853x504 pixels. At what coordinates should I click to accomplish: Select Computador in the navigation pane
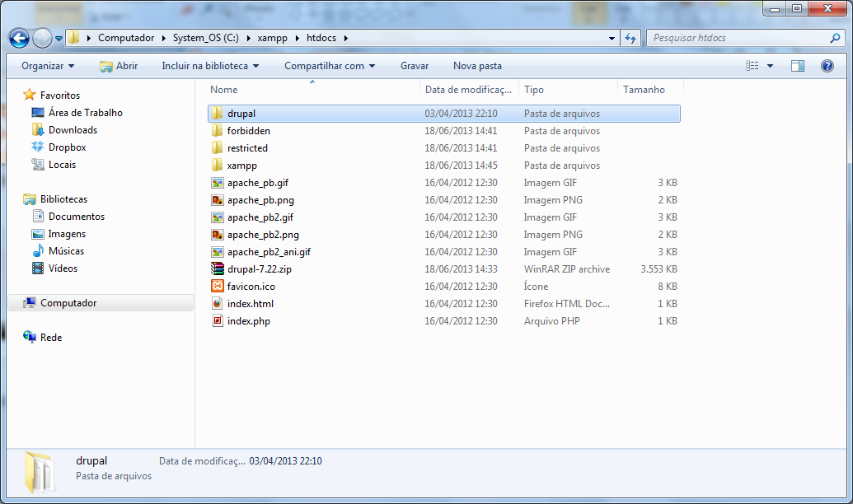[101, 303]
